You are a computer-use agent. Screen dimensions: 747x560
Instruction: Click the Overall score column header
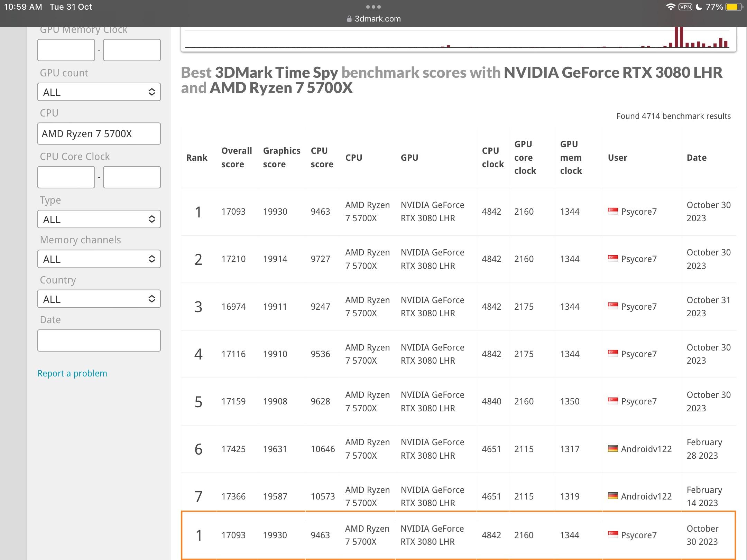click(x=237, y=158)
